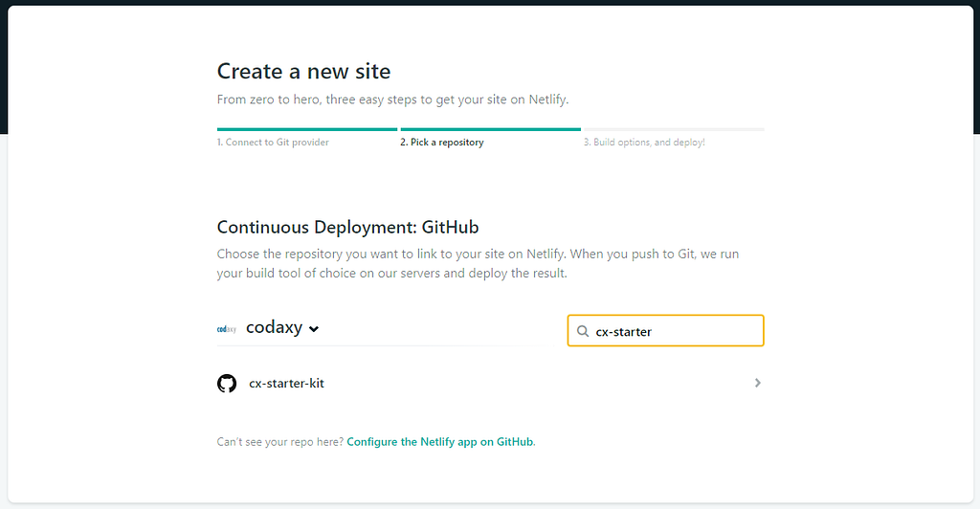Click the green progress bar above step 1
The width and height of the screenshot is (980, 509).
click(x=307, y=129)
